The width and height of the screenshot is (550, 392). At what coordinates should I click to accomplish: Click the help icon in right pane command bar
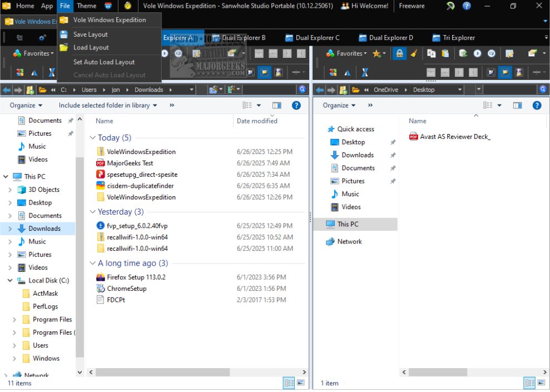537,105
